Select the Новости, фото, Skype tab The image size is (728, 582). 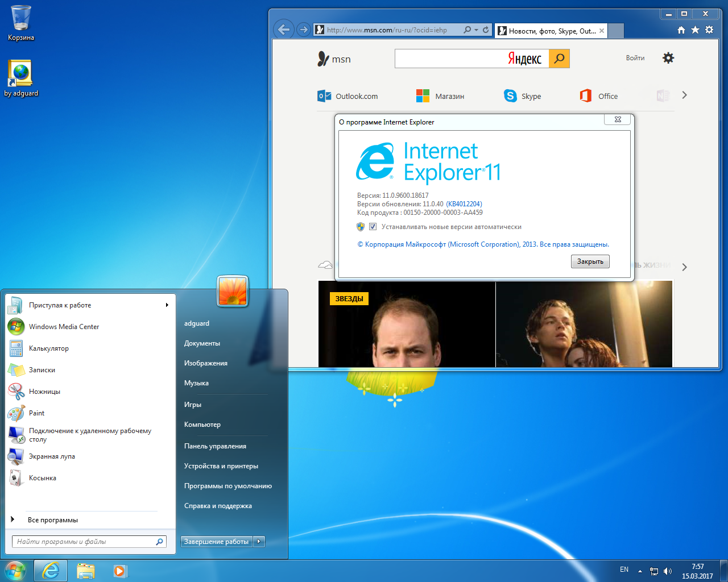[x=551, y=31]
